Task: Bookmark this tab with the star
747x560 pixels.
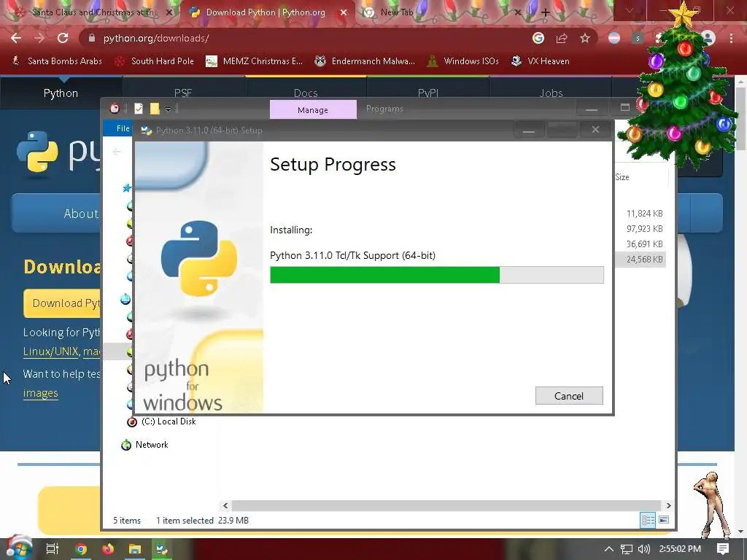Action: click(x=585, y=38)
